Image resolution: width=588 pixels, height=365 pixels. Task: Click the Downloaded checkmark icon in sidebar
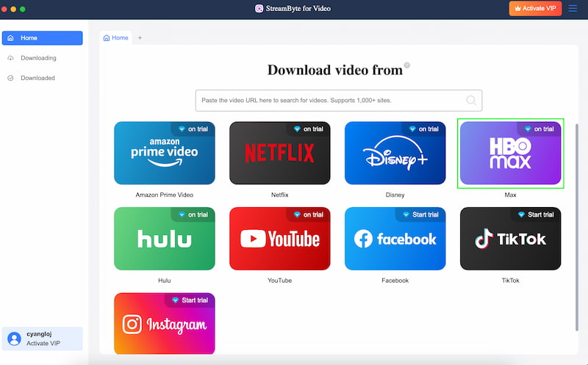(10, 78)
